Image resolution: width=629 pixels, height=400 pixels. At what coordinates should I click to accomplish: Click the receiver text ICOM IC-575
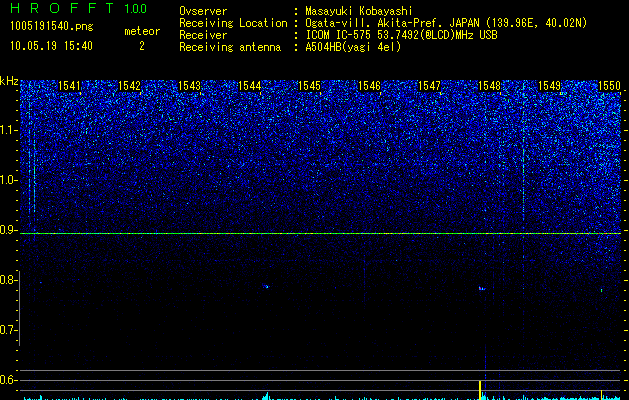click(339, 35)
